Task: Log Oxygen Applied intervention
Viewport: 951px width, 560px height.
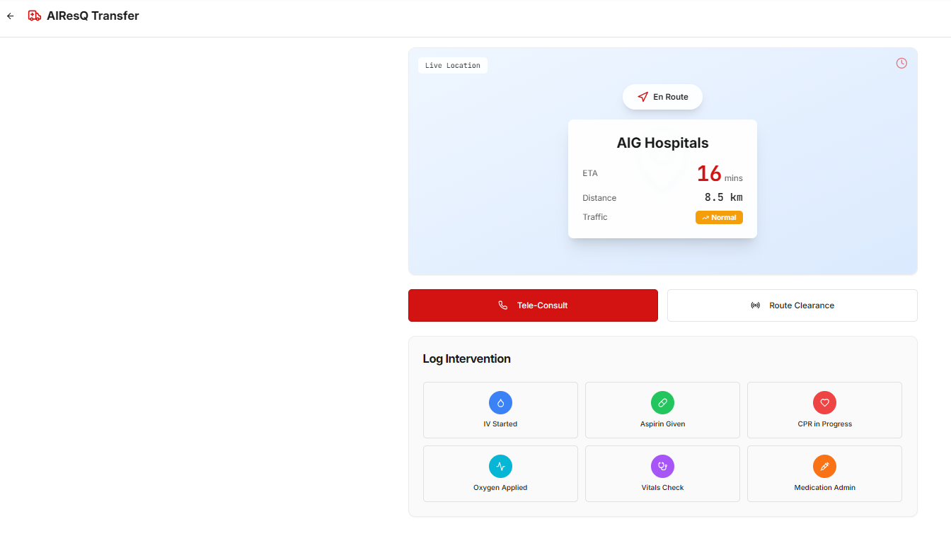Action: [500, 474]
